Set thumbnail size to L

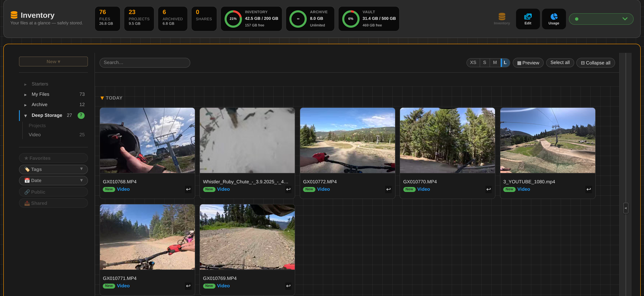pyautogui.click(x=505, y=63)
